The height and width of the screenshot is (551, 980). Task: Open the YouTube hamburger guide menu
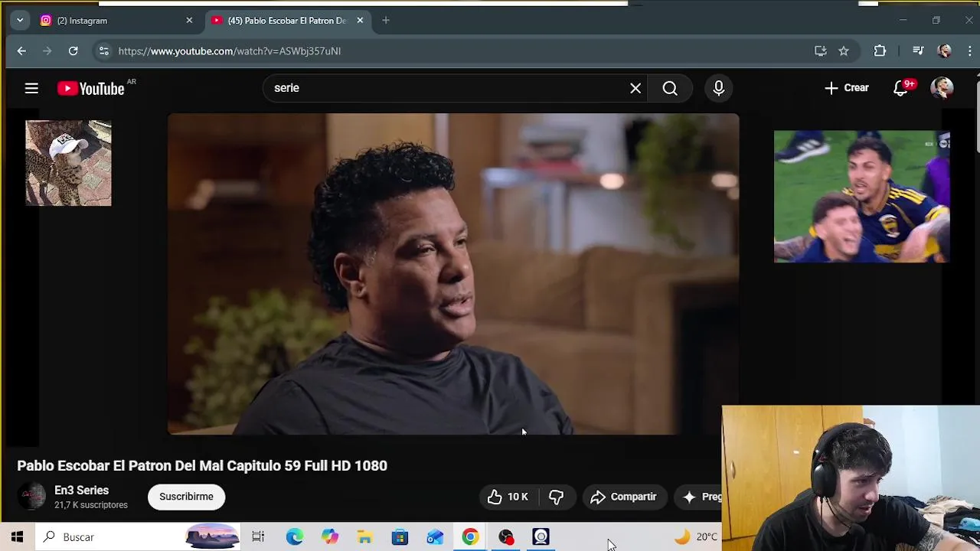point(31,89)
